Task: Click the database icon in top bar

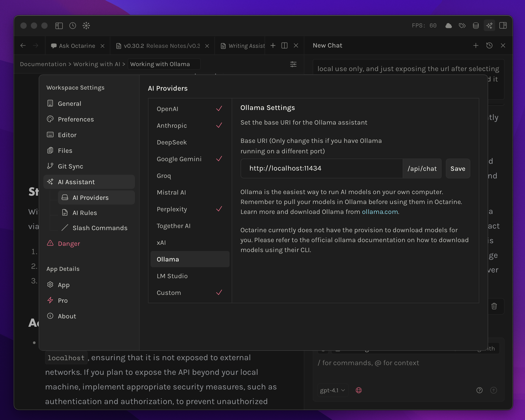Action: (x=476, y=26)
